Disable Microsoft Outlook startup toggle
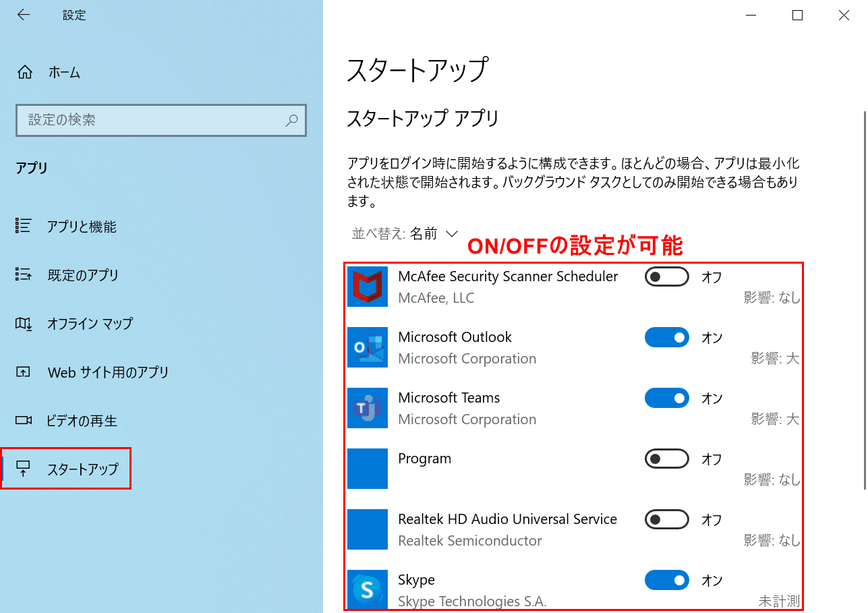Image resolution: width=868 pixels, height=613 pixels. click(666, 337)
